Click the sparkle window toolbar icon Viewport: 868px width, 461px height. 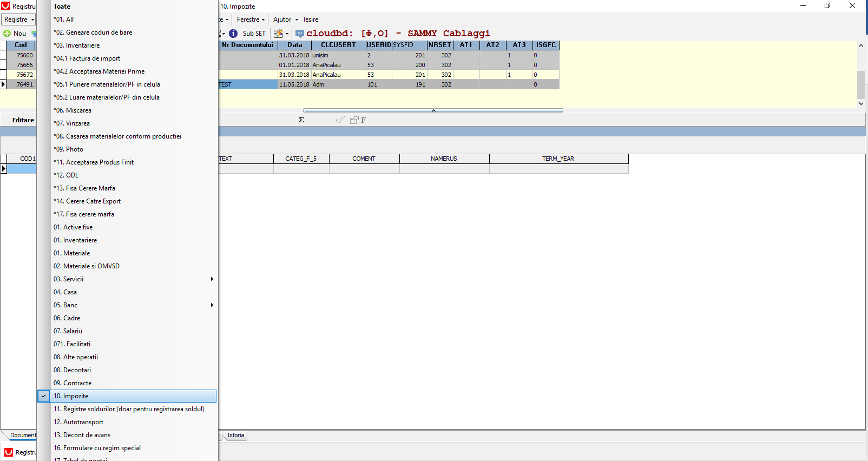(x=278, y=34)
